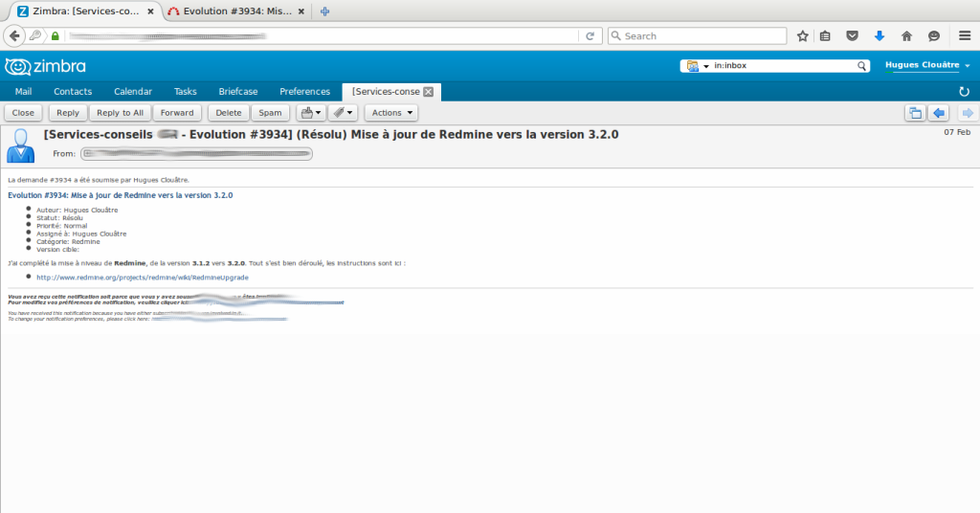980x513 pixels.
Task: Open the move-to-folder dropdown icon
Action: [311, 113]
